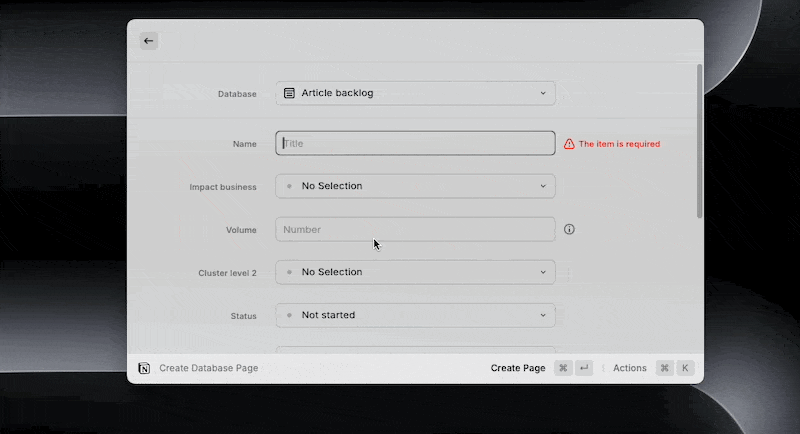
Task: Expand the Status dropdown chevron
Action: [543, 315]
